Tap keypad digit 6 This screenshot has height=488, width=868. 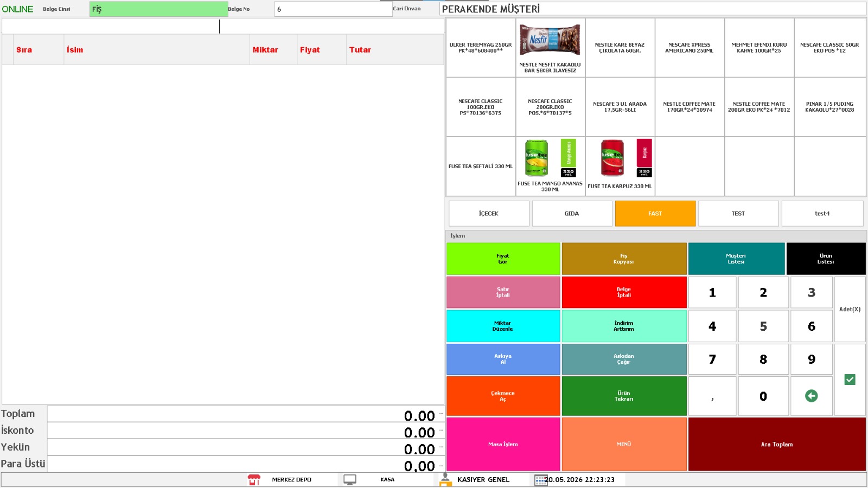click(x=811, y=326)
